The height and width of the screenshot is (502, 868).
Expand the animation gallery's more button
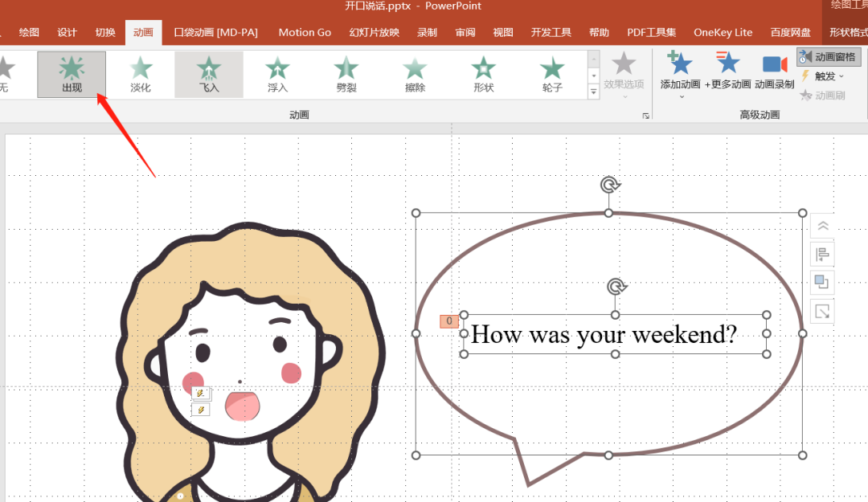[594, 92]
